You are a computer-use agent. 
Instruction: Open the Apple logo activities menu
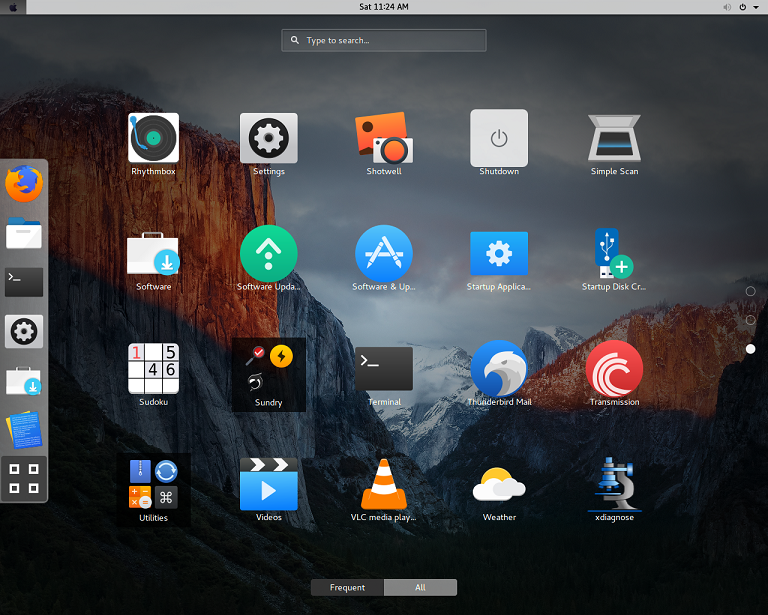click(x=13, y=7)
